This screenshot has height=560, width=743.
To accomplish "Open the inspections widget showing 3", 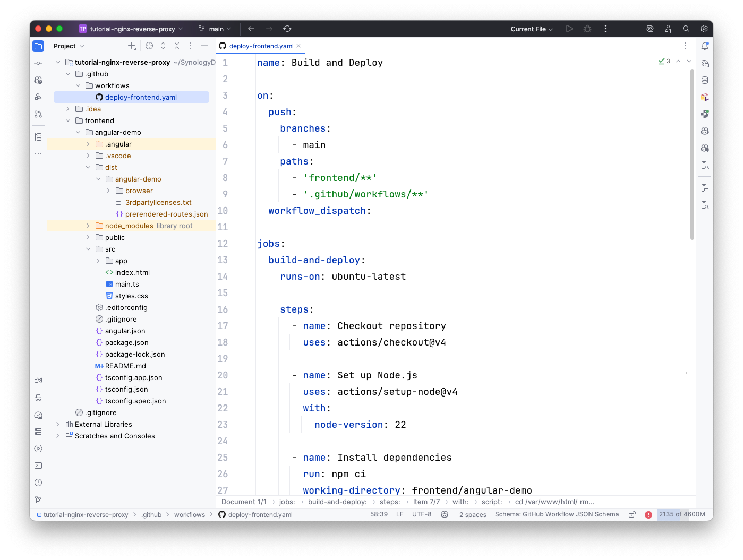I will click(x=664, y=61).
